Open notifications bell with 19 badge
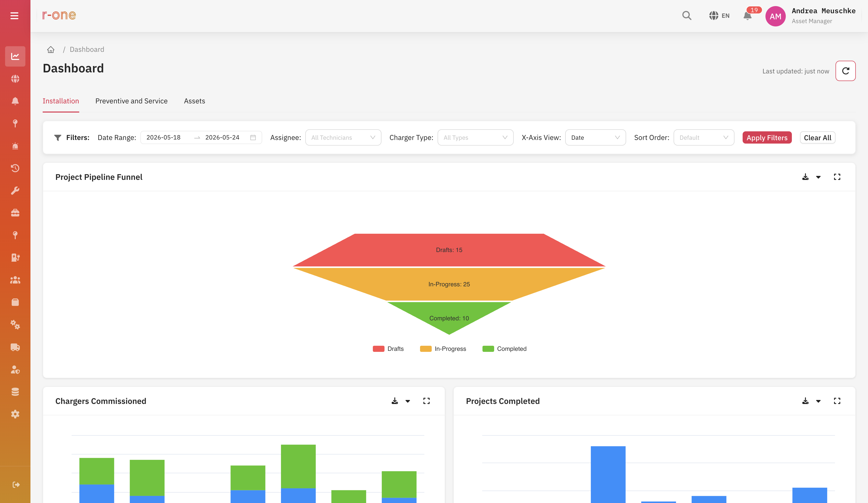Image resolution: width=868 pixels, height=503 pixels. coord(747,16)
